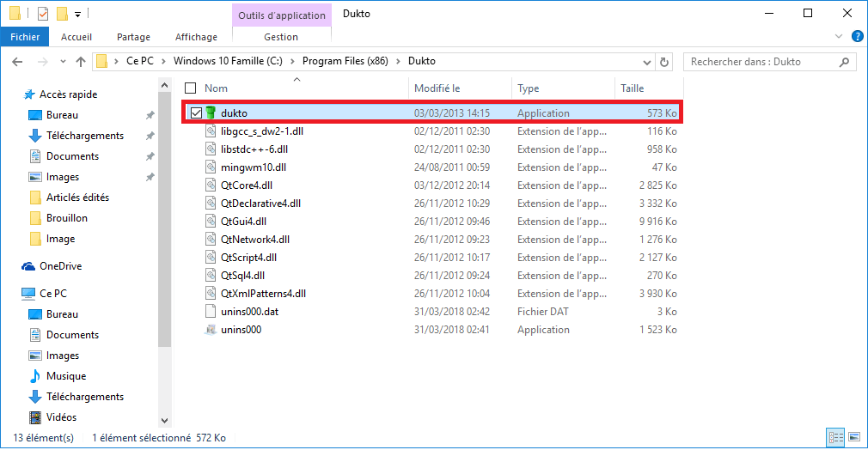Click the back navigation arrow
Screen dimensions: 868x450
18,62
